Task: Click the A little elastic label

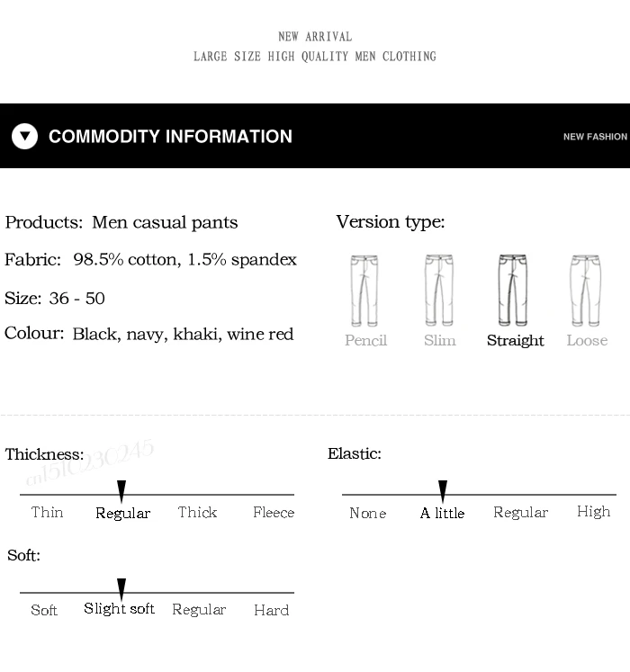Action: click(x=442, y=513)
